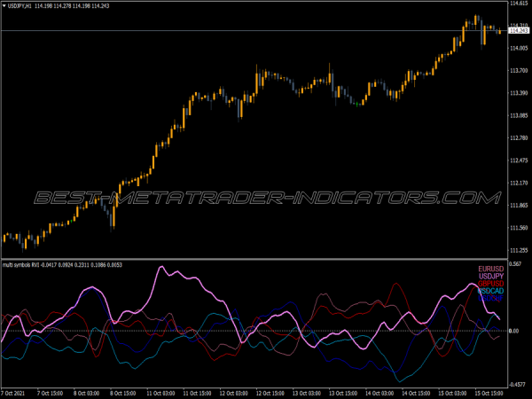Click the USDJPY,H1 chart title text

(x=19, y=7)
